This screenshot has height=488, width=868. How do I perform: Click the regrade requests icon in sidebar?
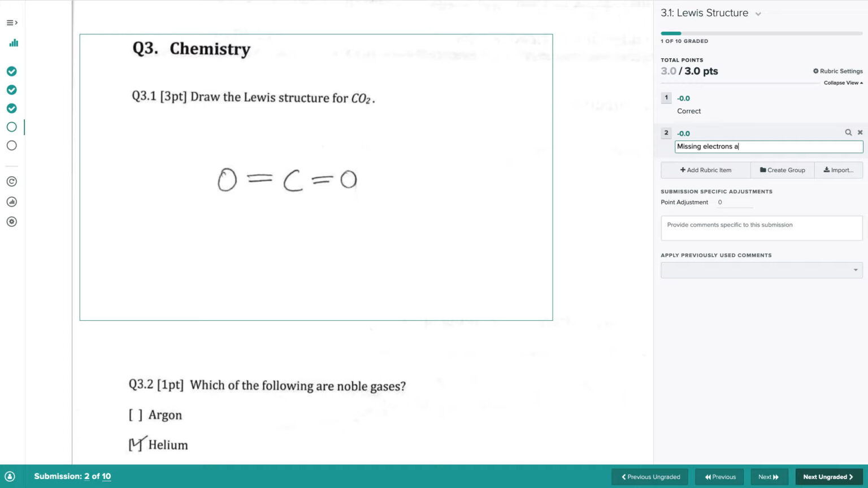click(11, 181)
